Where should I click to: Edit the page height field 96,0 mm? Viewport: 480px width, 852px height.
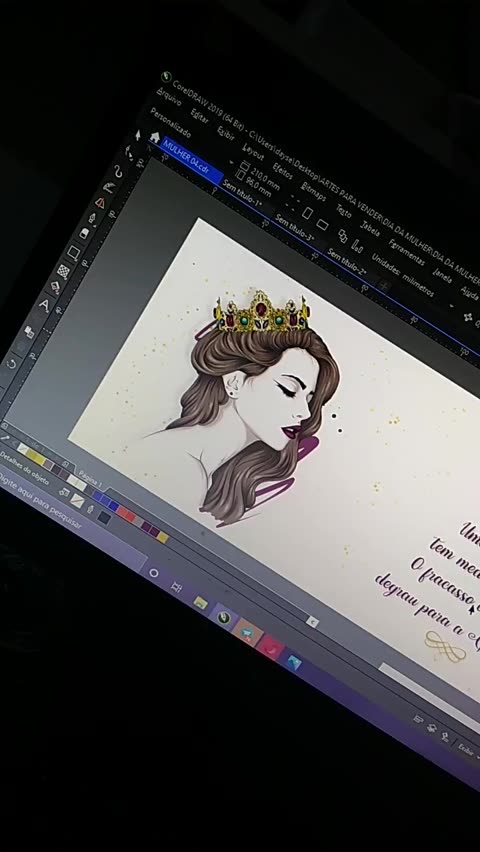(x=259, y=187)
